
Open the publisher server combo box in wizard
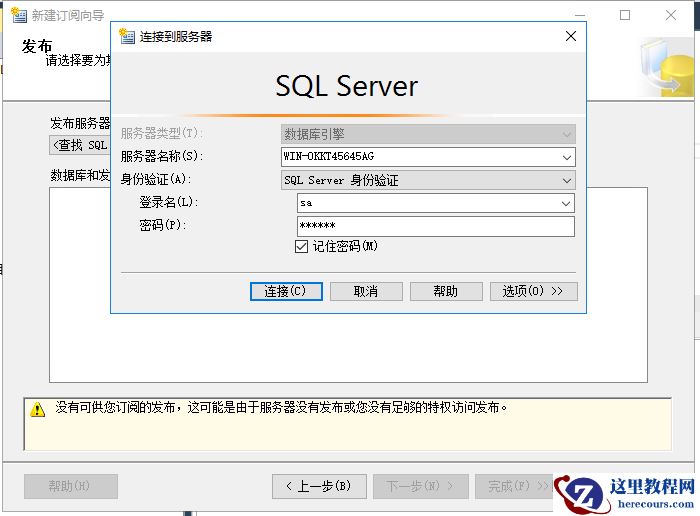pyautogui.click(x=79, y=146)
